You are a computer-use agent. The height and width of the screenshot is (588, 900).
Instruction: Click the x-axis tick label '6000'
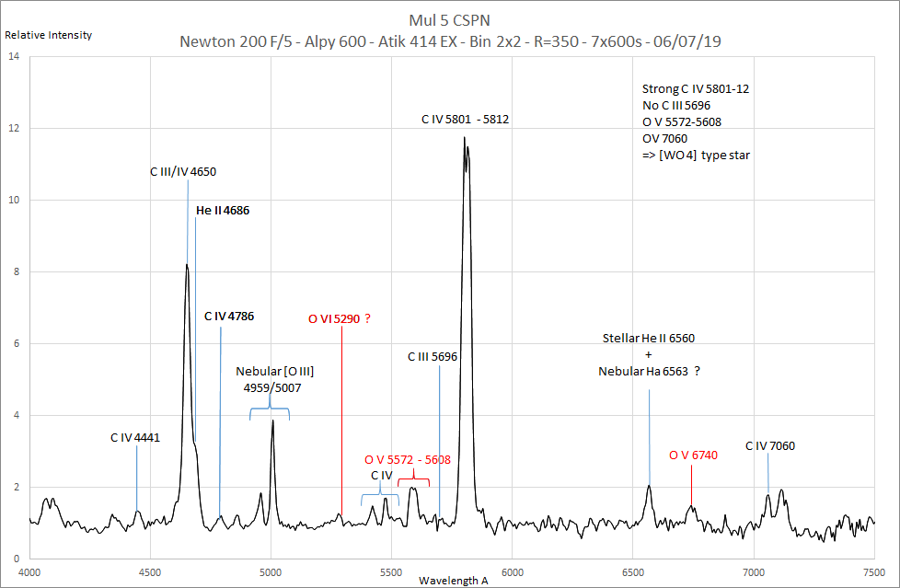[513, 572]
